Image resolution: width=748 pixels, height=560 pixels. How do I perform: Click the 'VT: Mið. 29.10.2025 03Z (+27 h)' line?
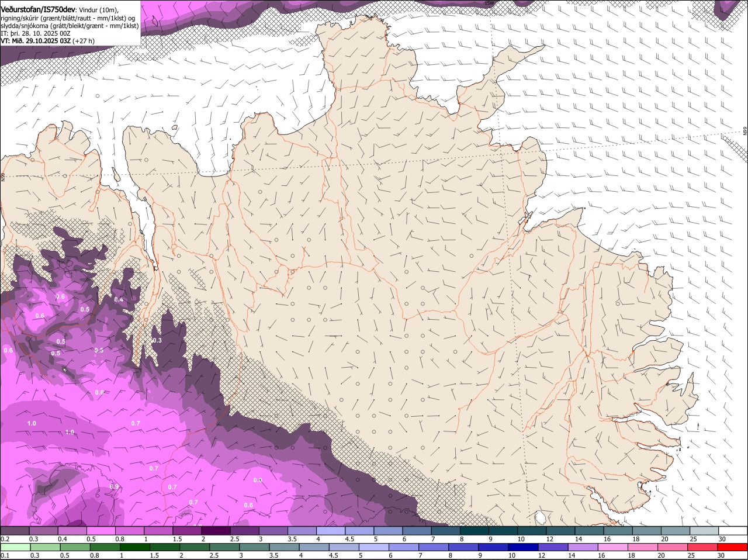tap(47, 41)
